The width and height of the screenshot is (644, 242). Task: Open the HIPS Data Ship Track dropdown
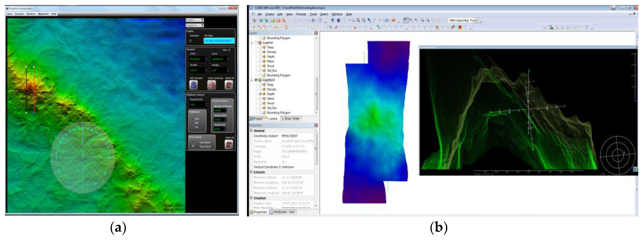tap(476, 20)
